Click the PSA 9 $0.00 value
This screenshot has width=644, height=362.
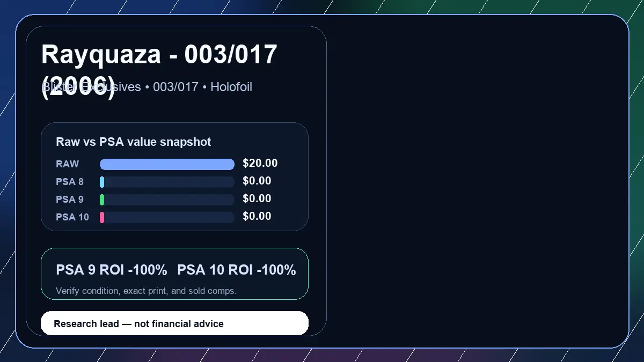pyautogui.click(x=257, y=199)
